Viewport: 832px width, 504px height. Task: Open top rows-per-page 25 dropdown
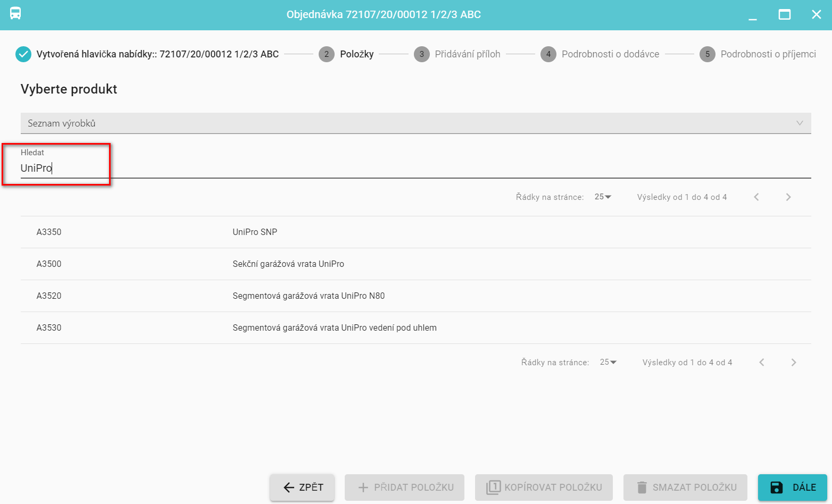pyautogui.click(x=603, y=197)
